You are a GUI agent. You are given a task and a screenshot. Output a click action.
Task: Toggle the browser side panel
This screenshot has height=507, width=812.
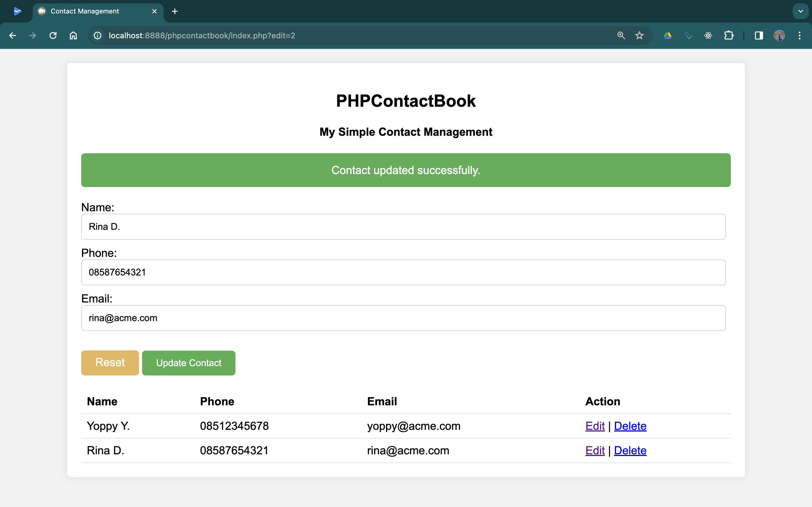[759, 35]
